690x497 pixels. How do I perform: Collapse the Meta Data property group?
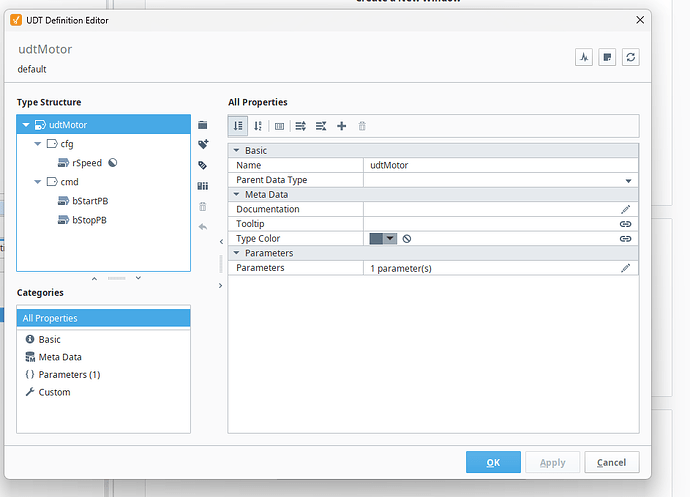coord(236,194)
